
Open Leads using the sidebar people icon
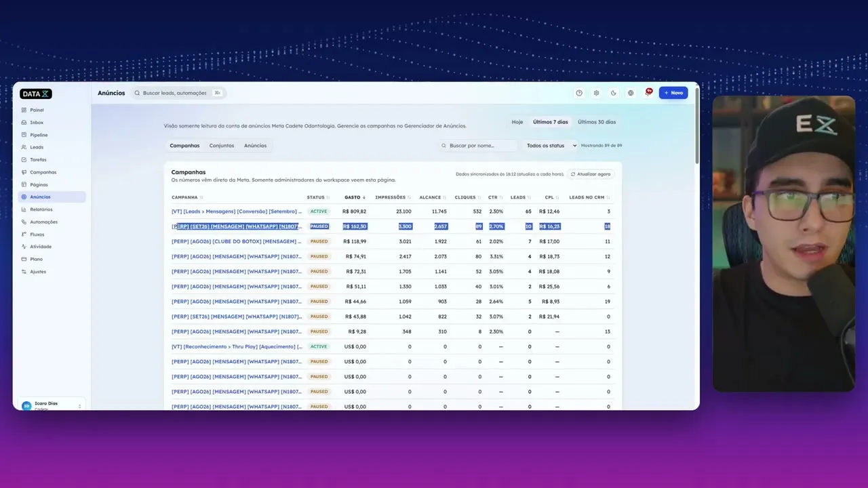[24, 147]
